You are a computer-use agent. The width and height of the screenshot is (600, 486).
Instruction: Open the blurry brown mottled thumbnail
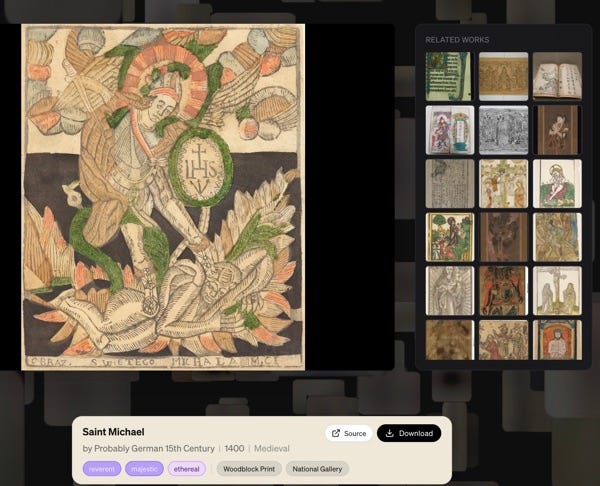point(450,340)
